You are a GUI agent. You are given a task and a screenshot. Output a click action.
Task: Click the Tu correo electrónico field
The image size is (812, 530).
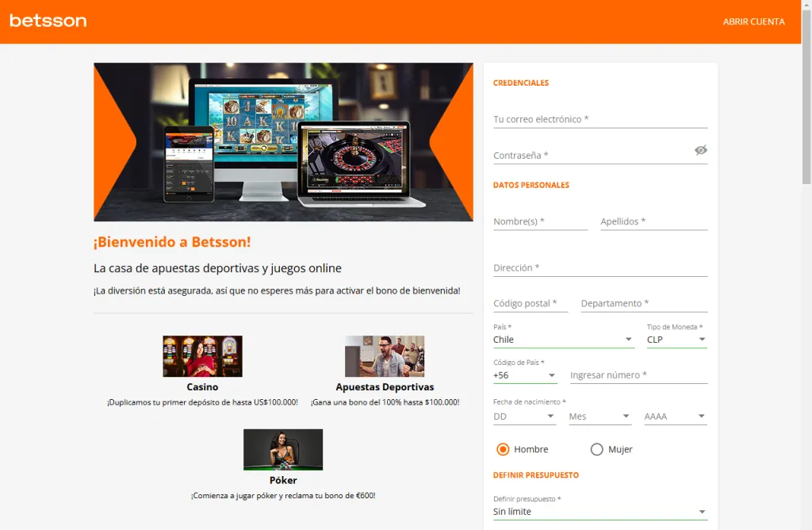pyautogui.click(x=599, y=119)
